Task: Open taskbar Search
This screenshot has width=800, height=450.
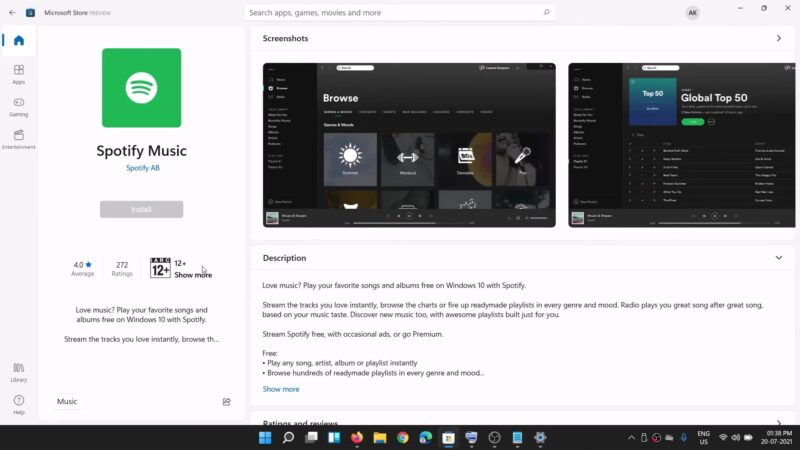Action: tap(288, 438)
